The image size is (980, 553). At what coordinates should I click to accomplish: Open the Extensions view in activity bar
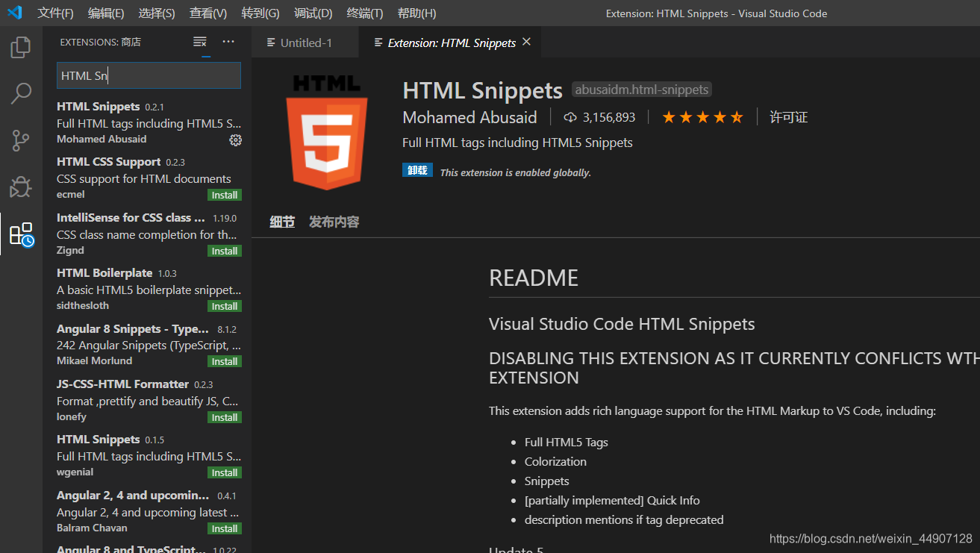pos(21,234)
